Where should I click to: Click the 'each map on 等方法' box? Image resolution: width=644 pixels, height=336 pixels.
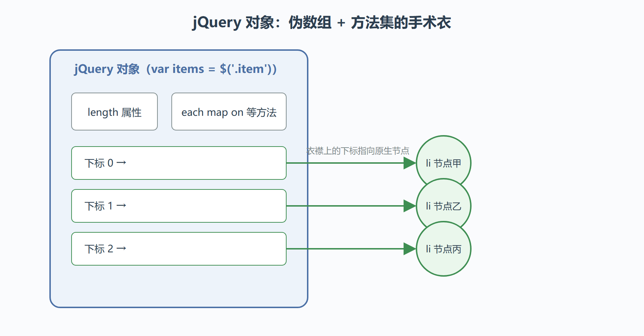pos(229,112)
